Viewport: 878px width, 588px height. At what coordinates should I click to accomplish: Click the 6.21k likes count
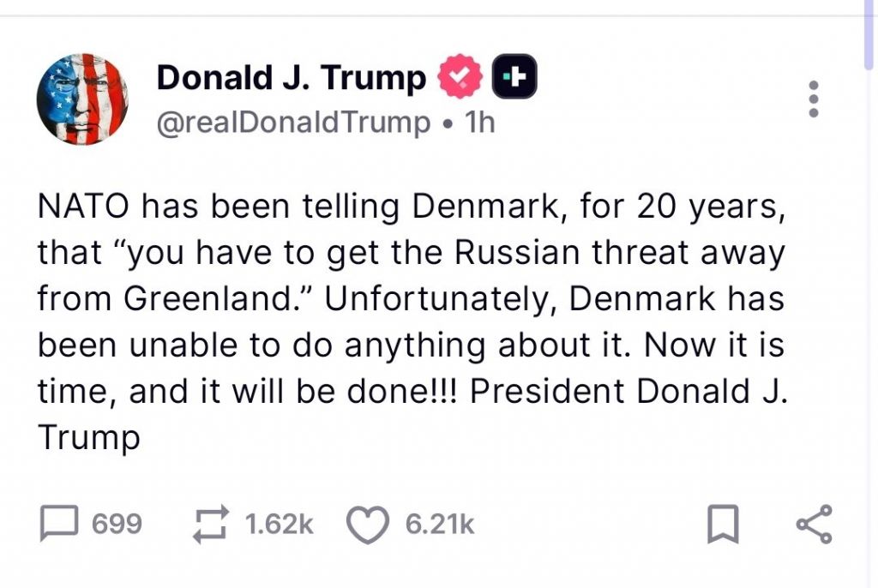(439, 524)
